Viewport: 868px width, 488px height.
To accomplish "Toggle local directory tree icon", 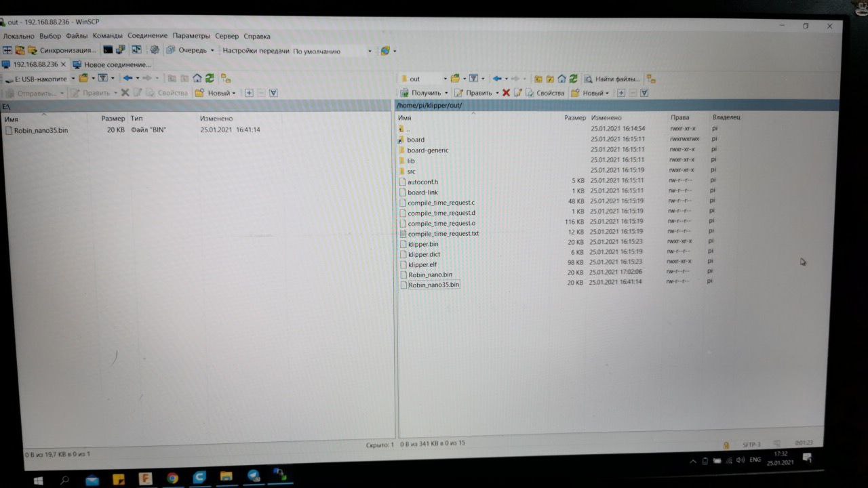I will pos(226,78).
